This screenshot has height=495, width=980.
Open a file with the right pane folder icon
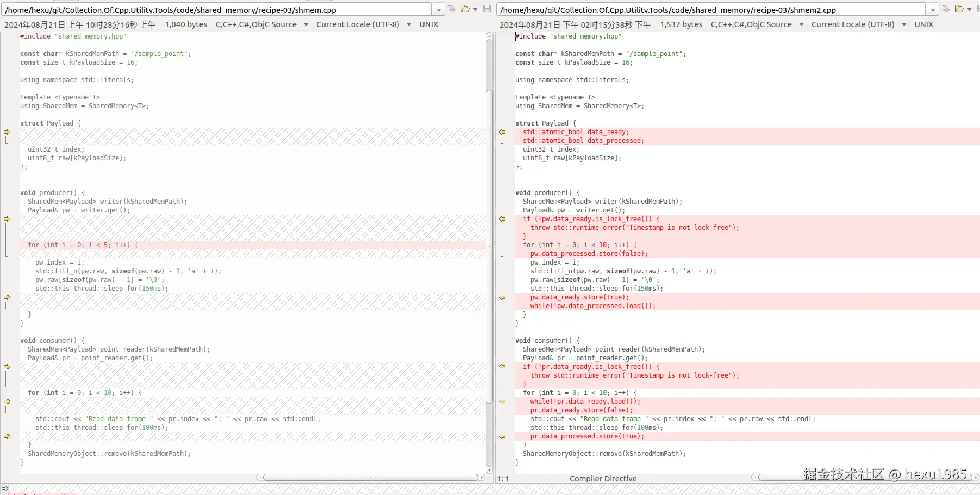[x=960, y=9]
